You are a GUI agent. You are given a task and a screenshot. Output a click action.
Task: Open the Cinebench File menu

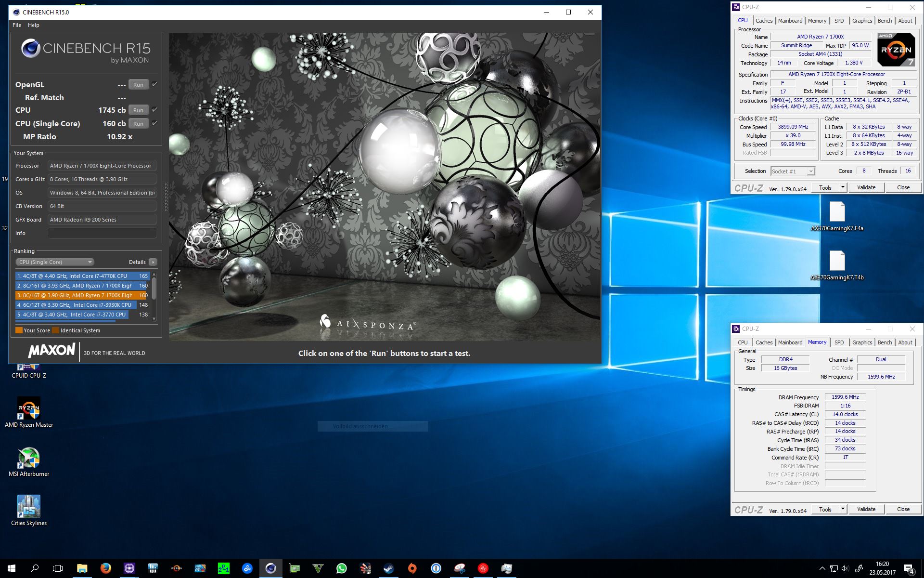(17, 25)
